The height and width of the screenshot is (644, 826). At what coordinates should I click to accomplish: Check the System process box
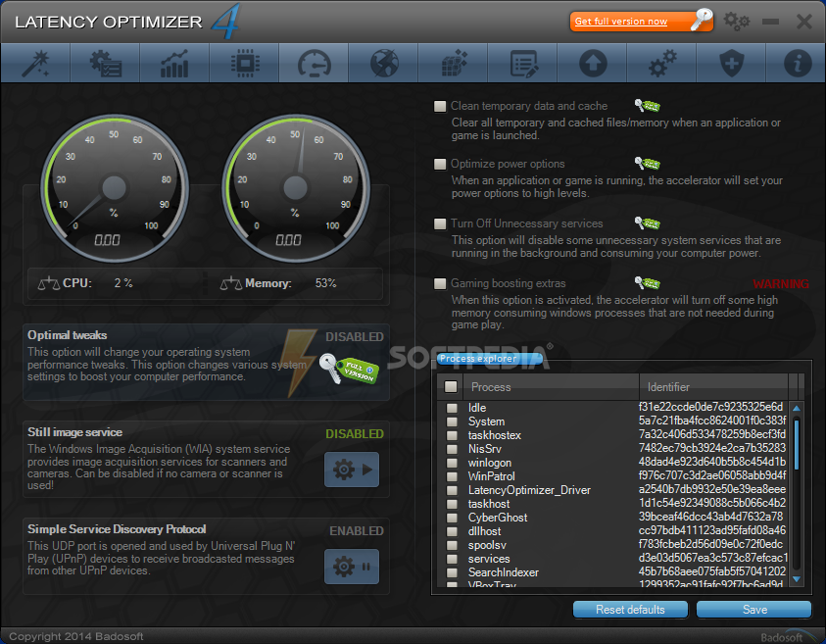pyautogui.click(x=452, y=421)
